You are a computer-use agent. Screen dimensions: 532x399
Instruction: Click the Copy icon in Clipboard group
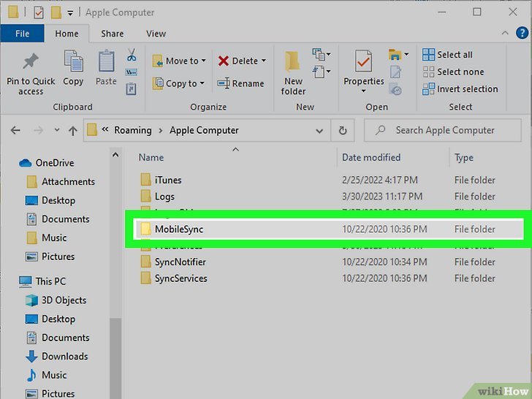73,61
